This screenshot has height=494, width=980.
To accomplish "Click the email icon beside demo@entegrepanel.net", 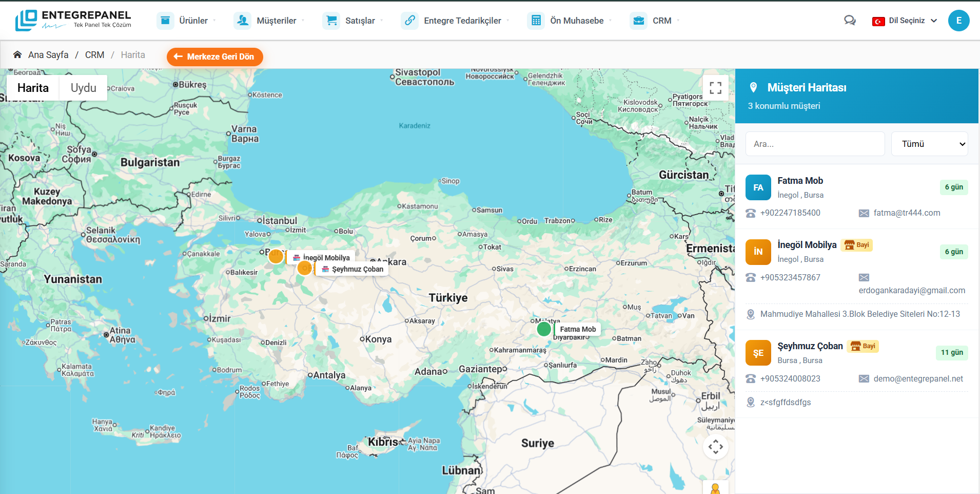I will click(863, 378).
